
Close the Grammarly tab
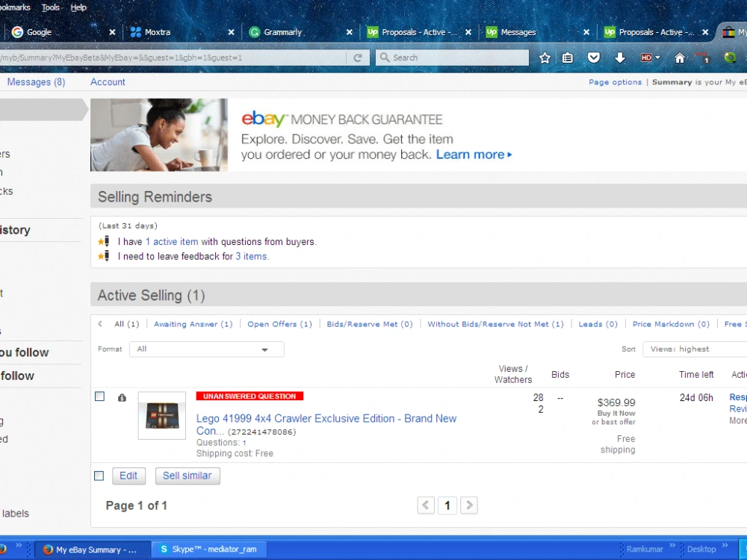350,32
